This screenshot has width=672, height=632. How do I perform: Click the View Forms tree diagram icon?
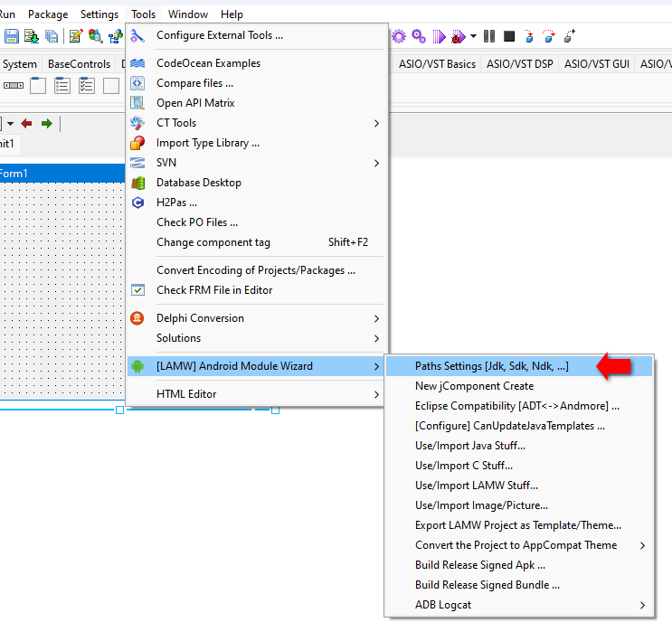[x=115, y=36]
